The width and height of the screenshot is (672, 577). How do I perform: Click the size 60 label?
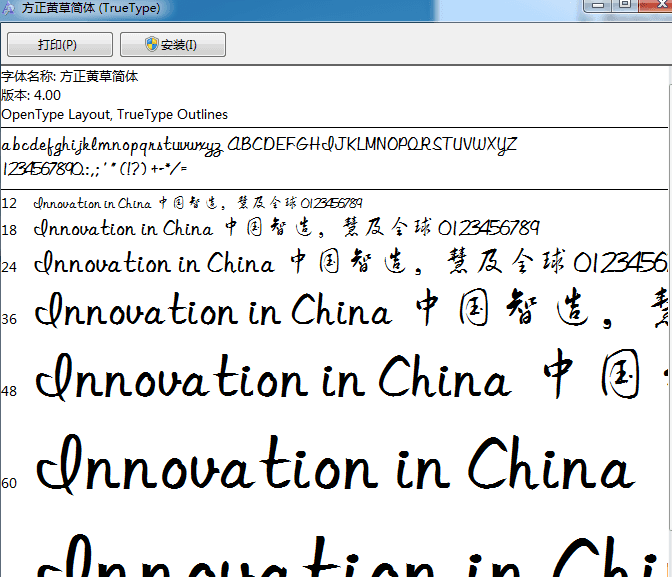point(9,483)
